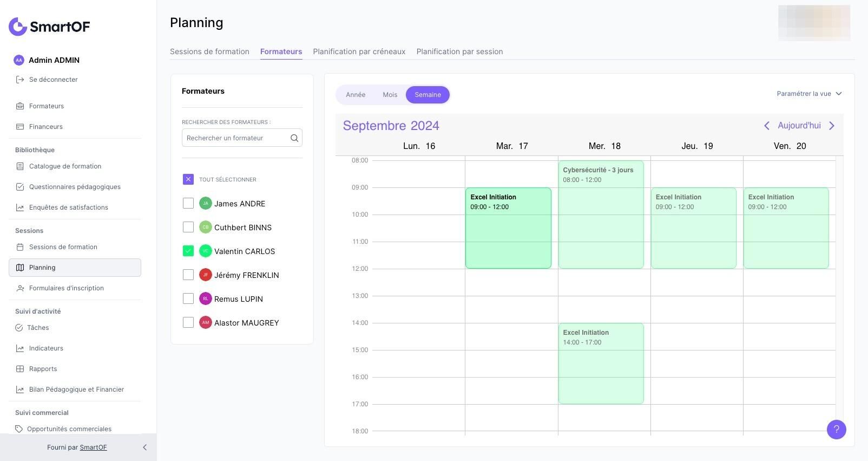The height and width of the screenshot is (461, 868).
Task: Click the Tâches checkmark icon in sidebar
Action: 19,328
